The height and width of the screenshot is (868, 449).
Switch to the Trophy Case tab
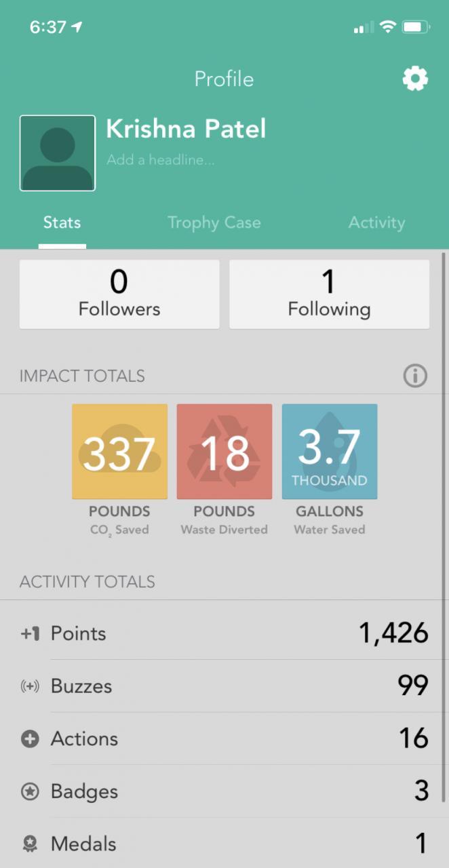point(214,223)
